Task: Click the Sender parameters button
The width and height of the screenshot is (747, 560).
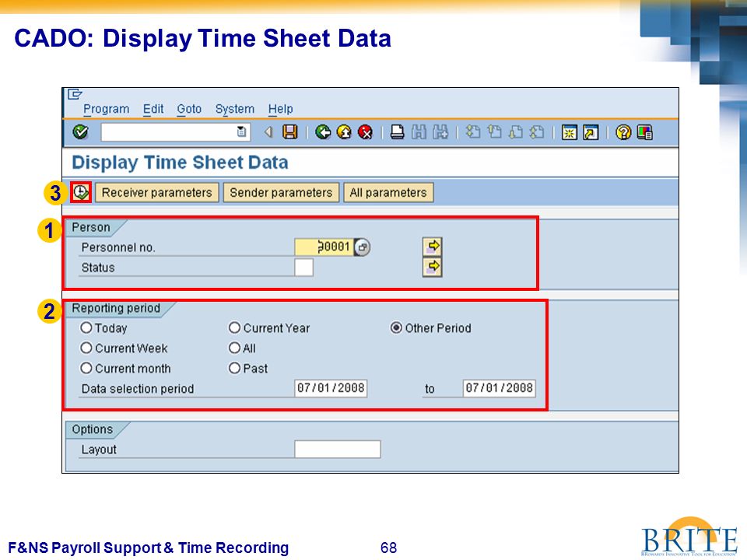Action: coord(281,192)
